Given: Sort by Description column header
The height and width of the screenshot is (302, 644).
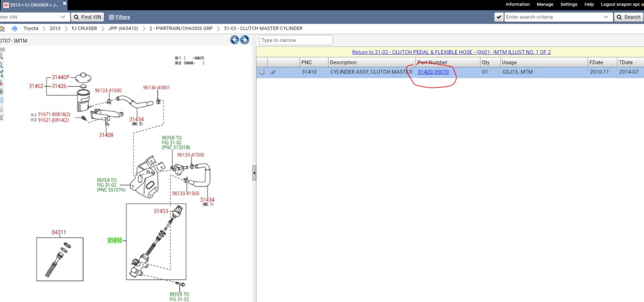Looking at the screenshot, I should point(372,62).
